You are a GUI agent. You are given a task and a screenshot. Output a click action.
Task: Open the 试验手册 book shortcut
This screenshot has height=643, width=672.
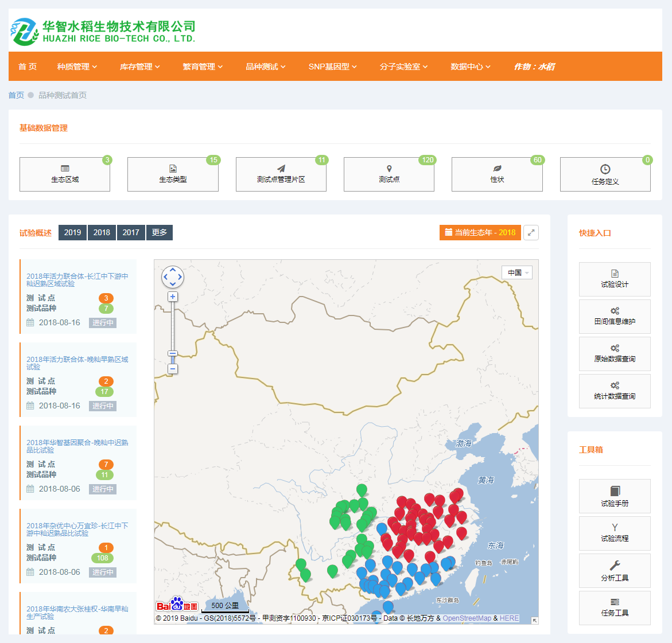pyautogui.click(x=615, y=496)
